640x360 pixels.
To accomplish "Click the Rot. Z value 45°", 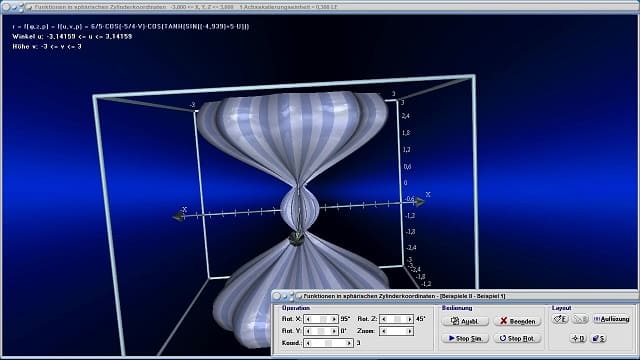I will [421, 319].
